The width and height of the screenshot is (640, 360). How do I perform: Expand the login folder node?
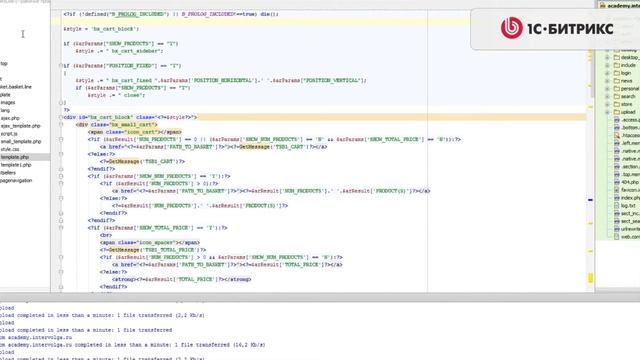click(x=607, y=73)
